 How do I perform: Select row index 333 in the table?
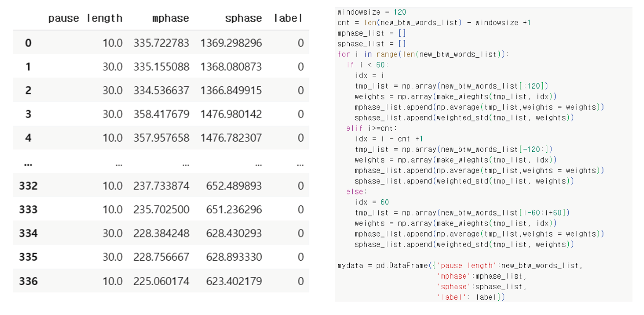(x=28, y=209)
